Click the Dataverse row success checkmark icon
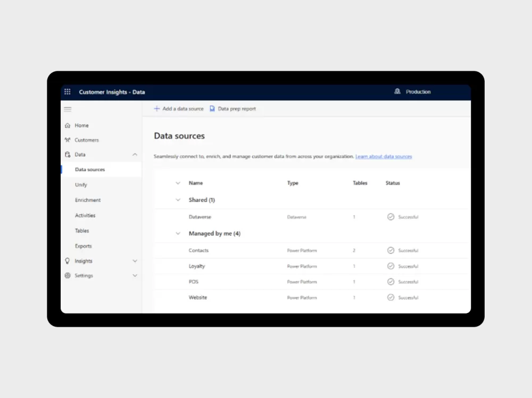532x398 pixels. [x=391, y=217]
